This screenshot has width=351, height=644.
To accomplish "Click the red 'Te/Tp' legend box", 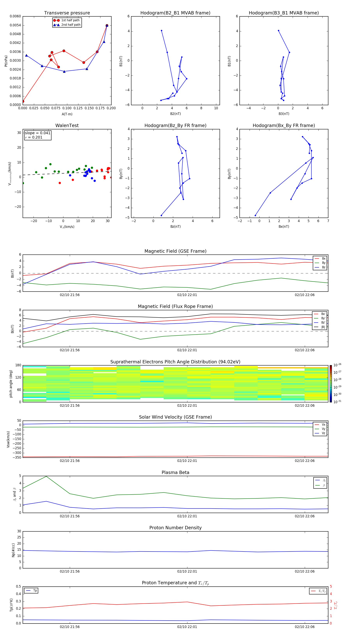I will pos(318,591).
